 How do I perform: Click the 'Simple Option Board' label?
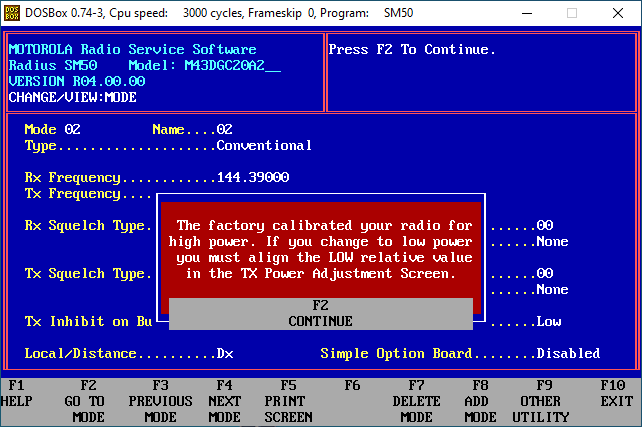coord(396,353)
